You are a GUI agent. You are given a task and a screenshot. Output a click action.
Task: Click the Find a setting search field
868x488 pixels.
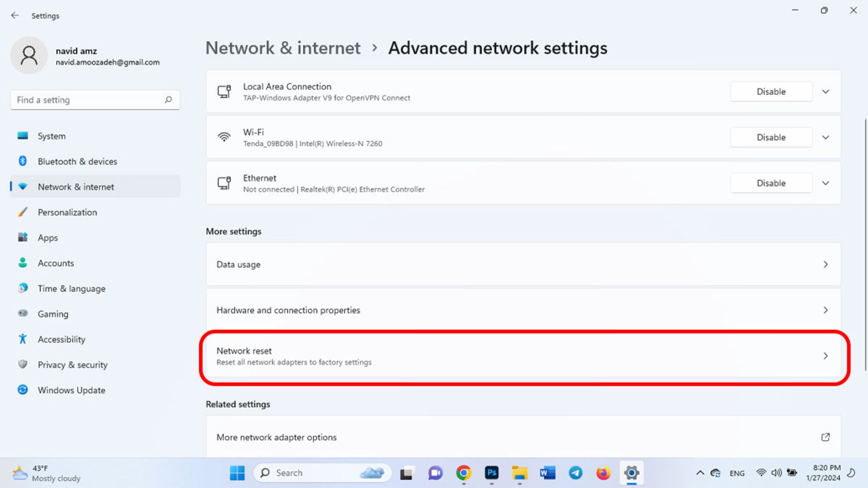click(95, 99)
